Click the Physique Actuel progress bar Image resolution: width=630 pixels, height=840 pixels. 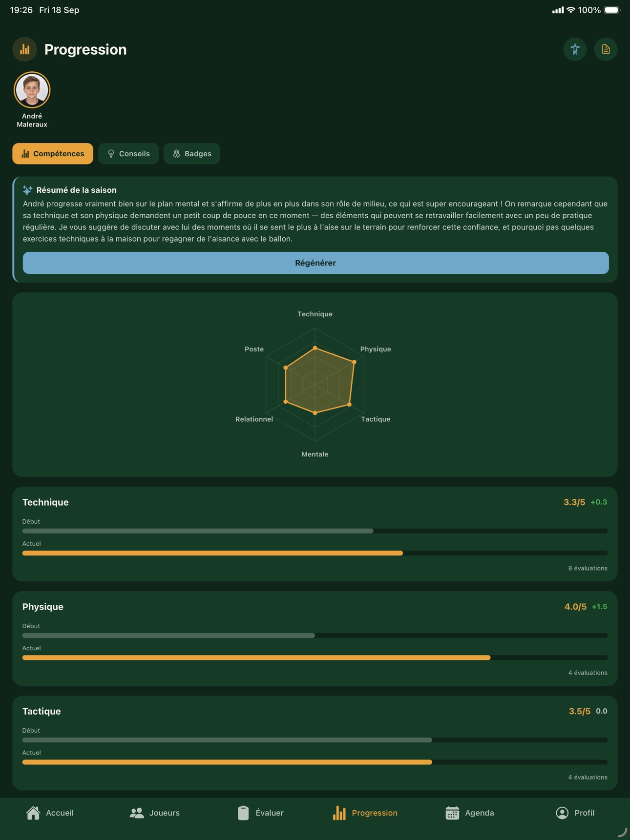click(x=315, y=657)
